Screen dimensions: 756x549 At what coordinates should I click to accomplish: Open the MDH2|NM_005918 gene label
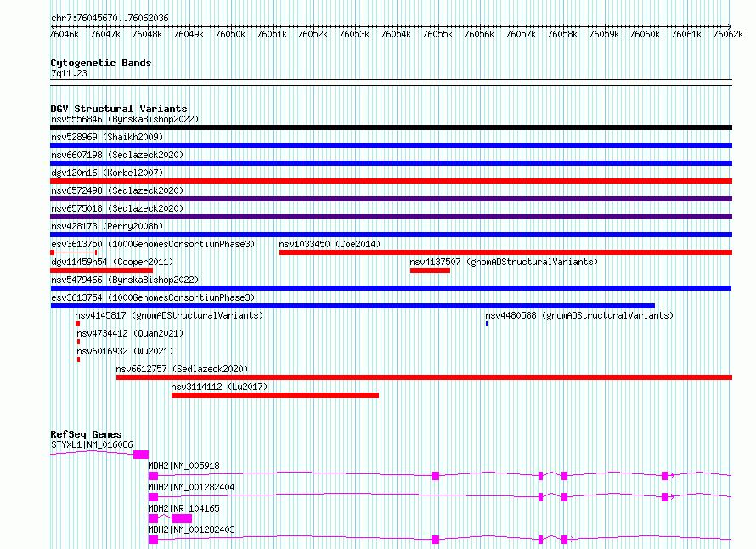click(183, 466)
